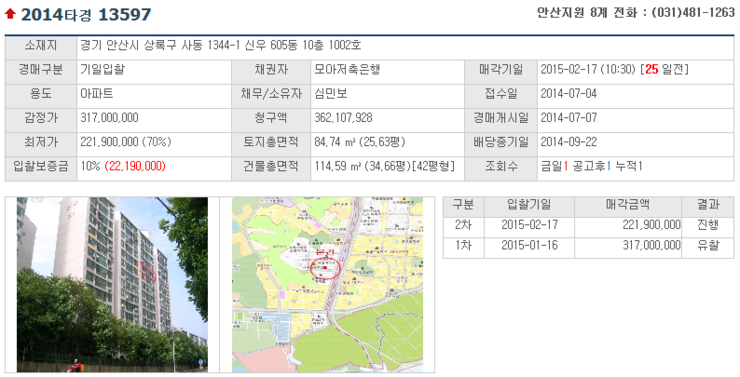
Task: Click sale date 2015-02-17 (10:30)
Action: click(588, 69)
